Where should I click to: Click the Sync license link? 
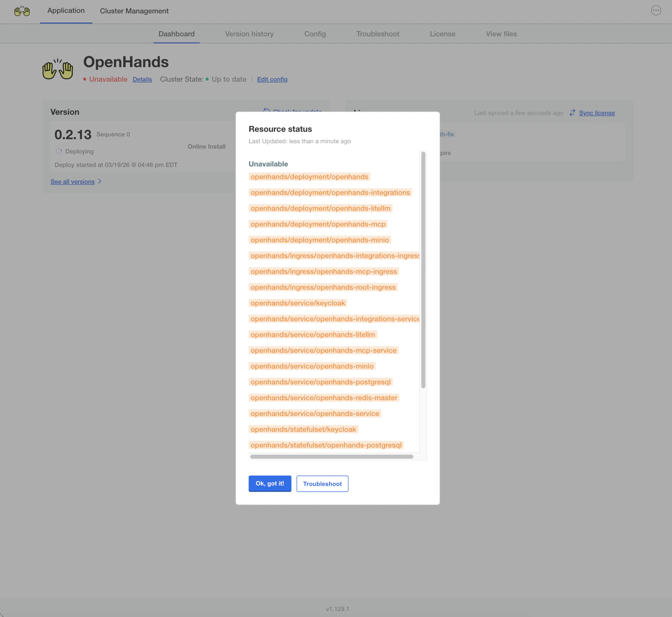(597, 113)
